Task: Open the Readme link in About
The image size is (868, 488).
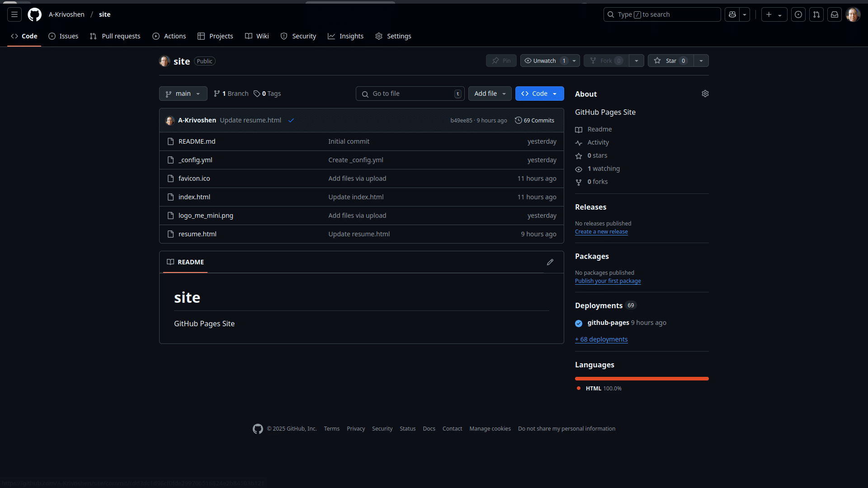Action: click(594, 130)
